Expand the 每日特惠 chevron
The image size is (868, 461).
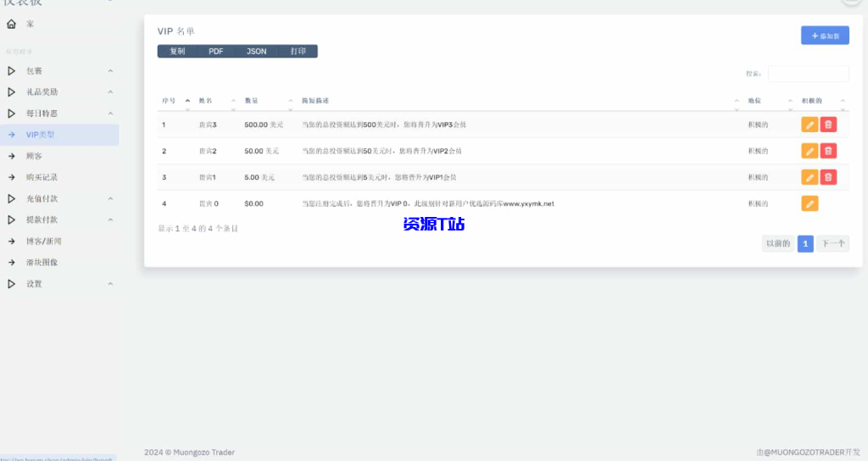110,114
